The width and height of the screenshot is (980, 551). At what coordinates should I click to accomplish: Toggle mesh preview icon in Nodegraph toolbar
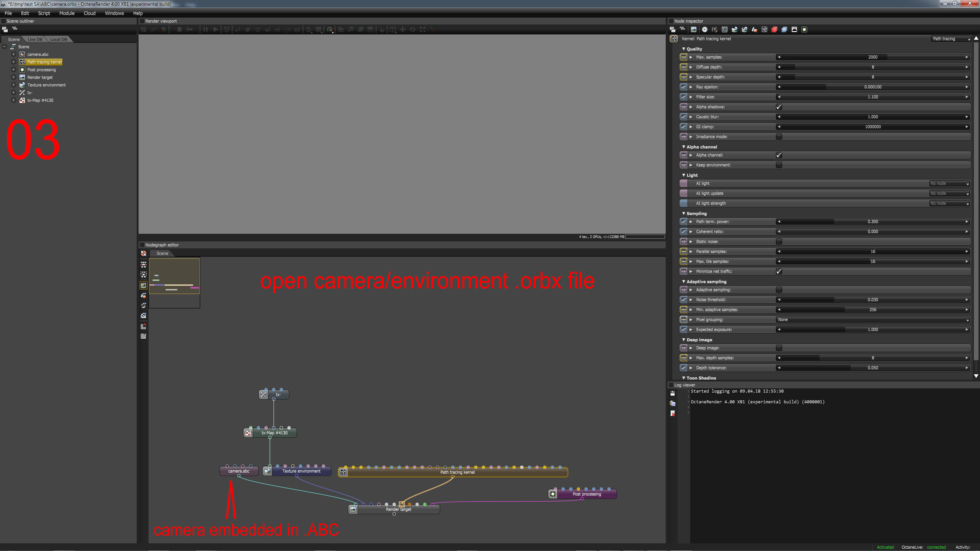[x=144, y=295]
